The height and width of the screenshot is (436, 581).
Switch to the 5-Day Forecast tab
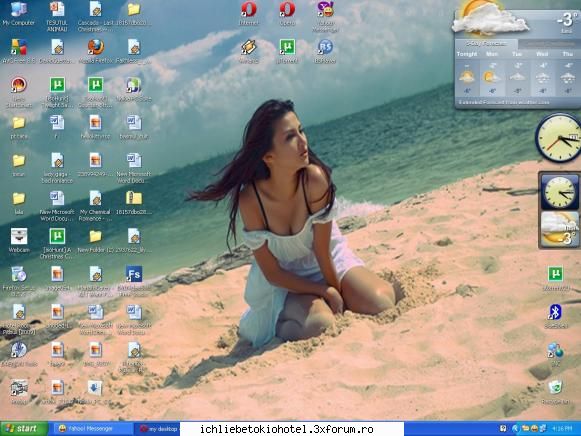486,44
